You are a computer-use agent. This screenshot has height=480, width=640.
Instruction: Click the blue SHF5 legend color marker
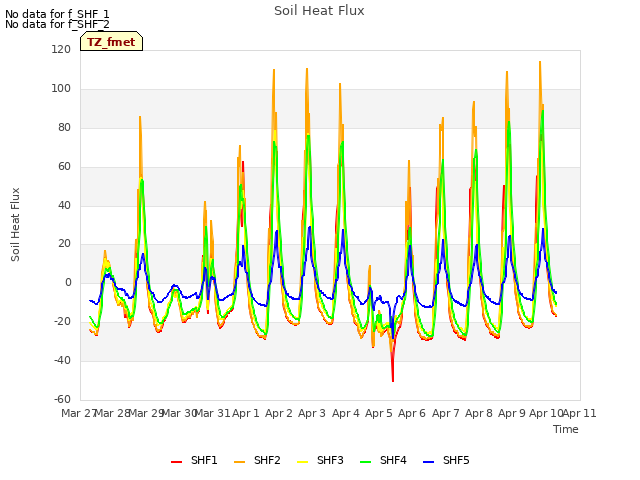(429, 462)
